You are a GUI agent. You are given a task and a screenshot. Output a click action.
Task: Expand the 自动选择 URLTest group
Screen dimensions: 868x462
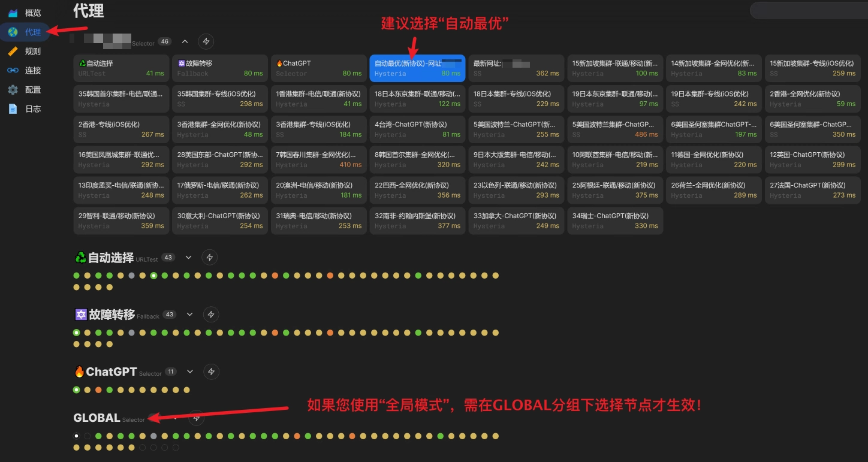[x=188, y=258]
